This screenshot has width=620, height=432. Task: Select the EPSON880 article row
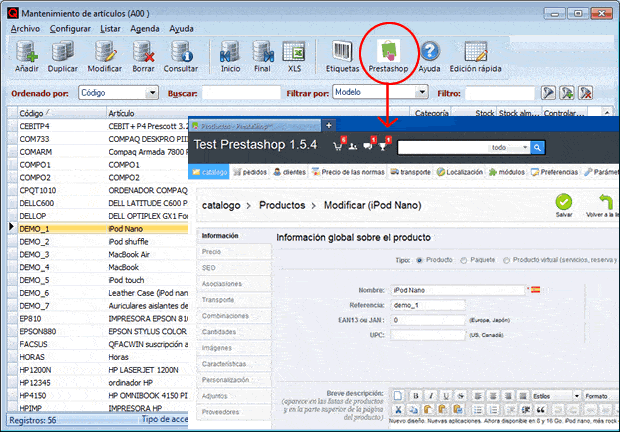(x=103, y=331)
